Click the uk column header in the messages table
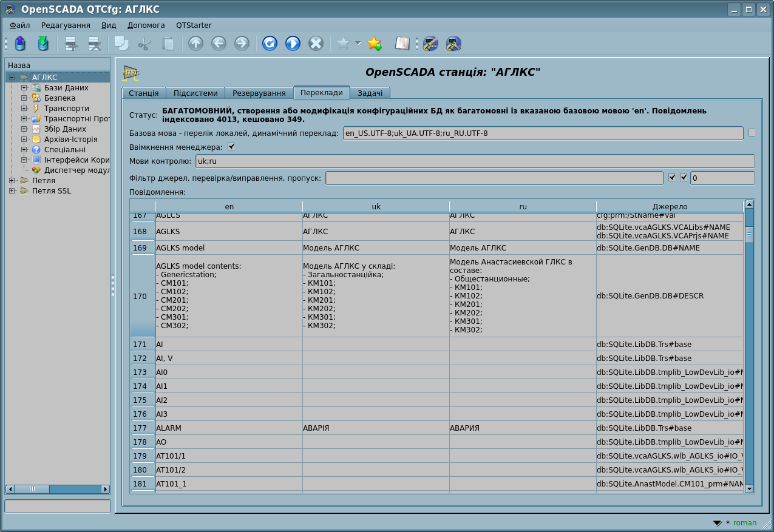 point(376,206)
